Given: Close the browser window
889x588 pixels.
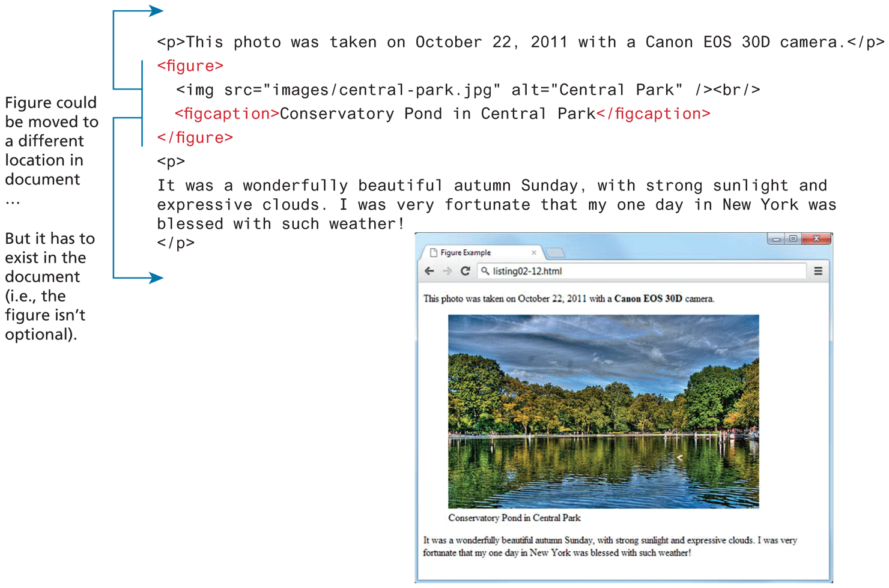Looking at the screenshot, I should point(816,239).
